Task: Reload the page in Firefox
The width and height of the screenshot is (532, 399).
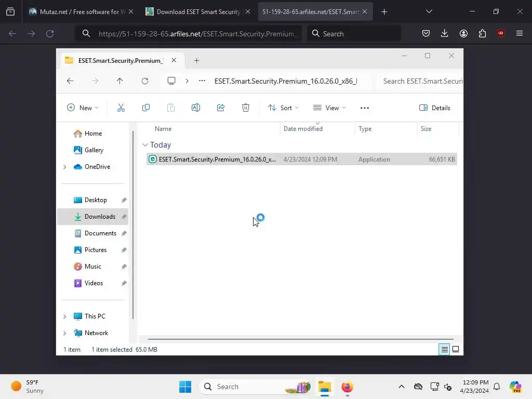Action: tap(50, 34)
